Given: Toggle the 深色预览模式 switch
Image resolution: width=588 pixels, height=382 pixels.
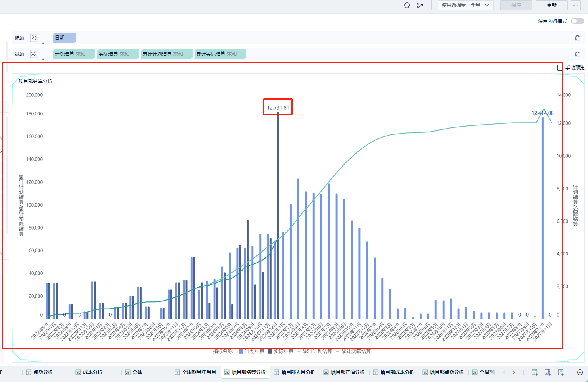Looking at the screenshot, I should 577,21.
